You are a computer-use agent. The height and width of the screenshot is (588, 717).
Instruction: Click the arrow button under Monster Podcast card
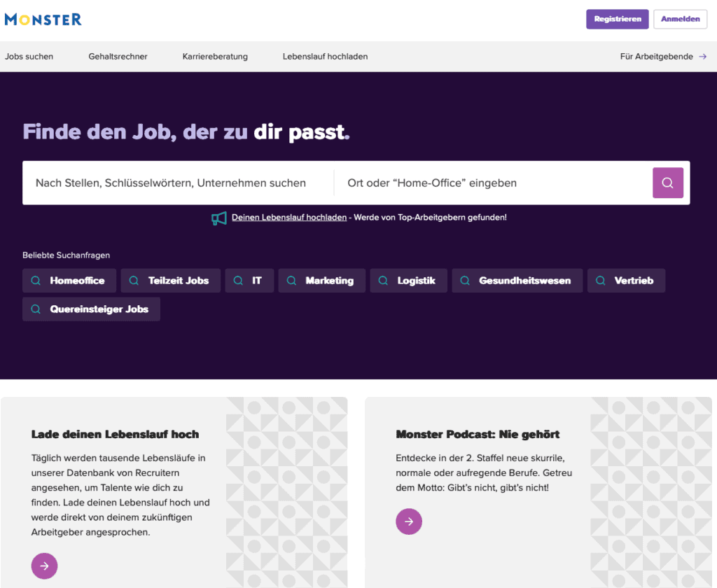(409, 521)
